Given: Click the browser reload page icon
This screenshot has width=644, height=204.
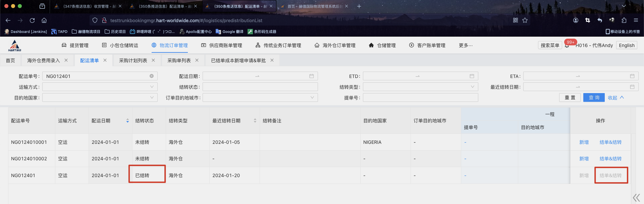Looking at the screenshot, I should point(32,21).
